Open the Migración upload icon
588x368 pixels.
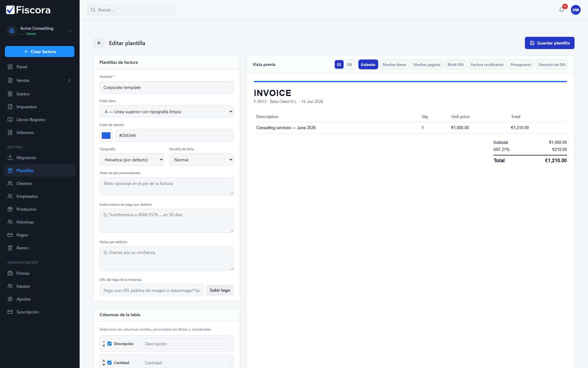(x=10, y=158)
